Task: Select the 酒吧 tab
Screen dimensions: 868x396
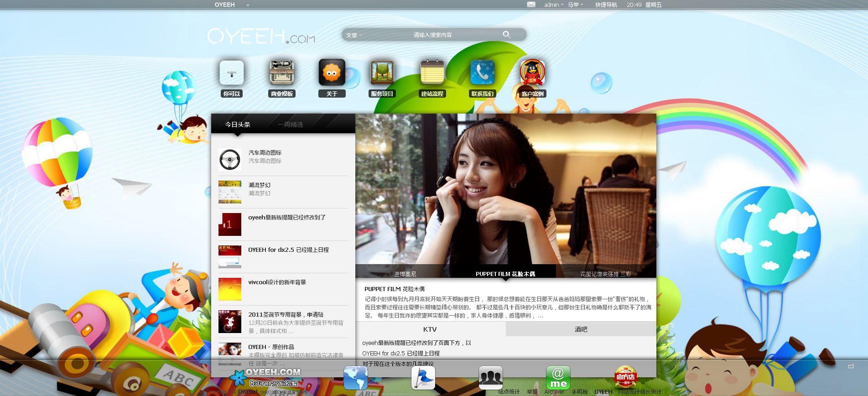Action: click(x=581, y=329)
